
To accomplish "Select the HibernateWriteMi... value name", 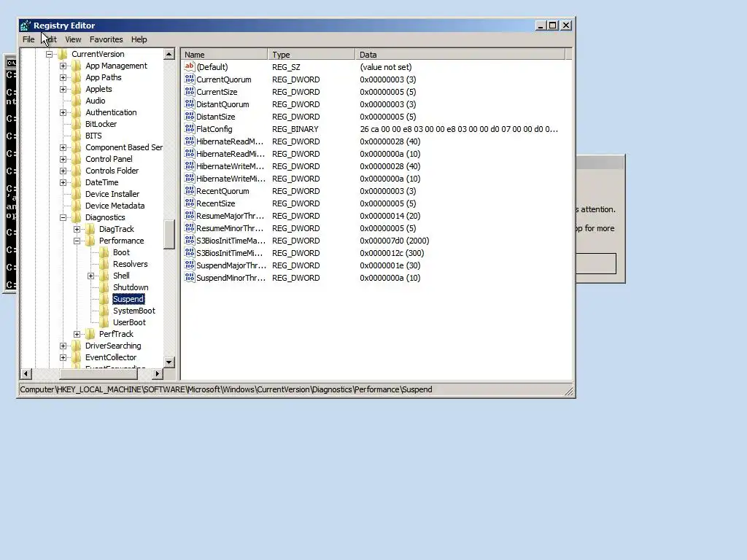I will click(x=231, y=179).
